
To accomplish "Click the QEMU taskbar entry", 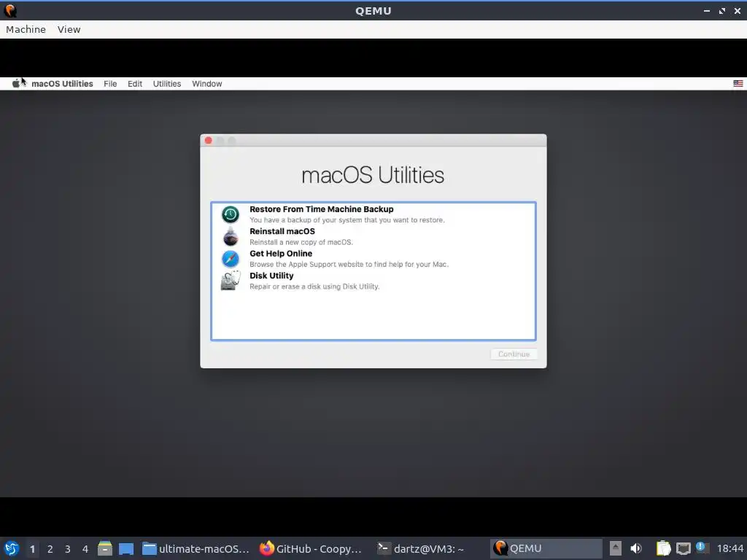I will [x=546, y=548].
